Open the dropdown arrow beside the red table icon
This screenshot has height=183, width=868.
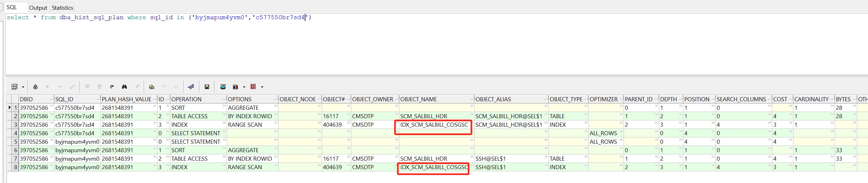coord(262,87)
